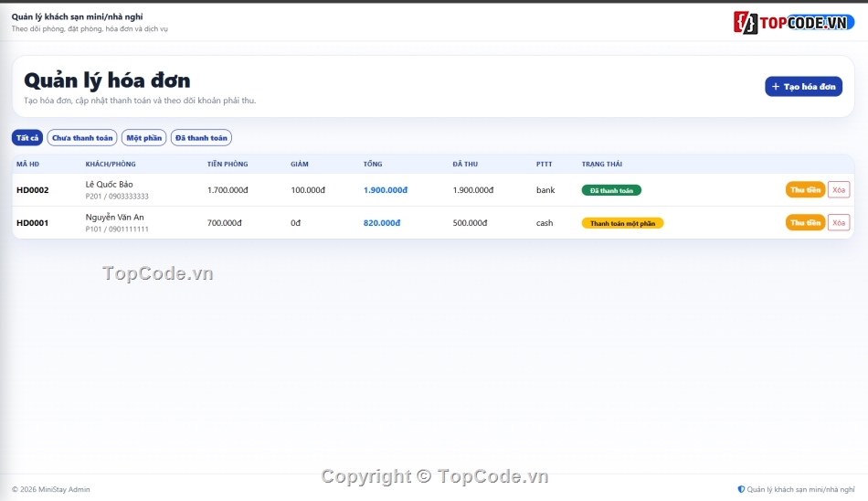Click the Quản lý khách sạn mini/nhà nghỉ header title
This screenshot has width=868, height=501.
point(77,16)
